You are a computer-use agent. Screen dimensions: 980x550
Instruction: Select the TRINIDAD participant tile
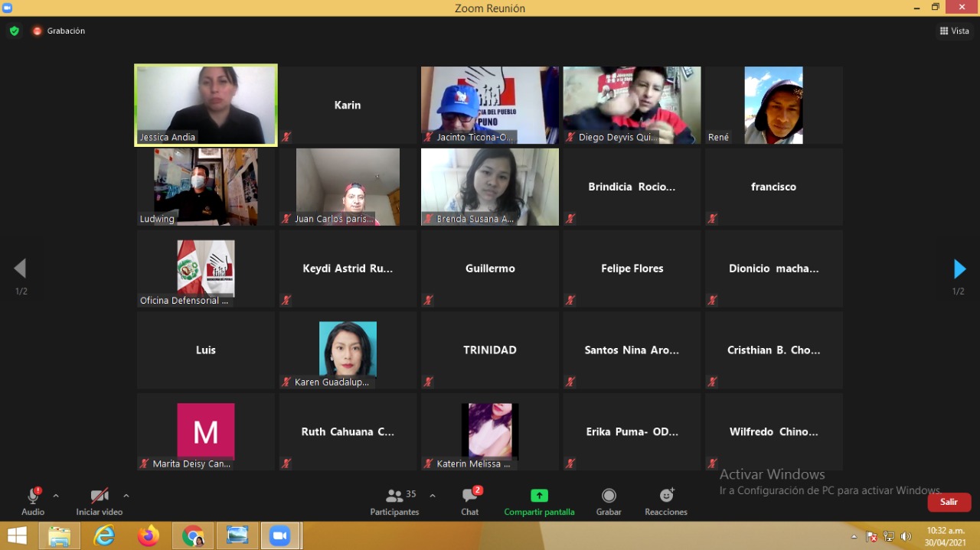click(x=490, y=350)
